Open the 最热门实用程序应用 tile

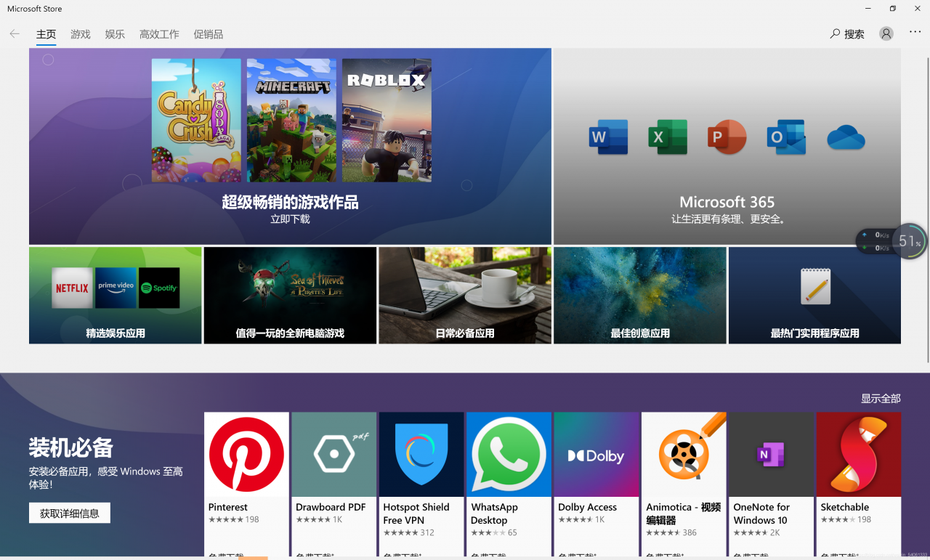(814, 295)
